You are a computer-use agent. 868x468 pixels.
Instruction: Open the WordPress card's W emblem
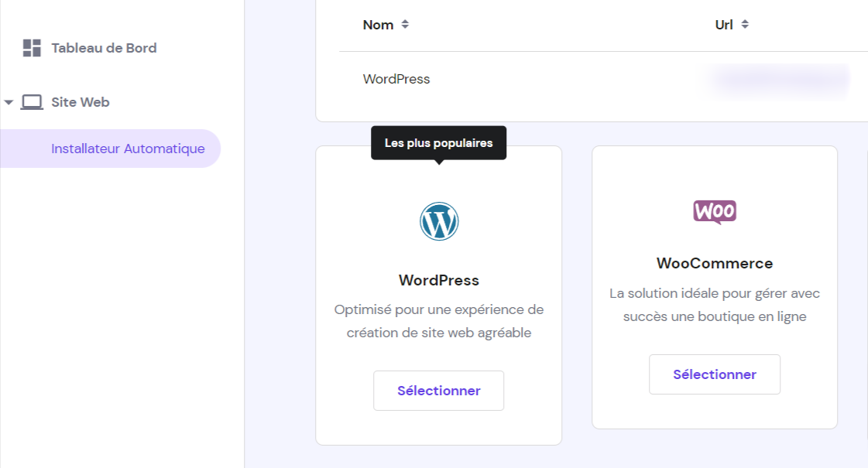pyautogui.click(x=438, y=220)
